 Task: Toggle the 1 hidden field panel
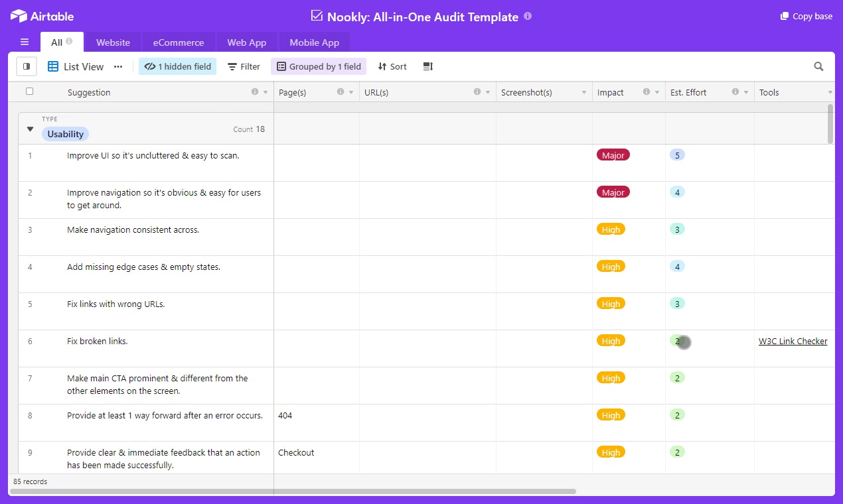pos(177,66)
